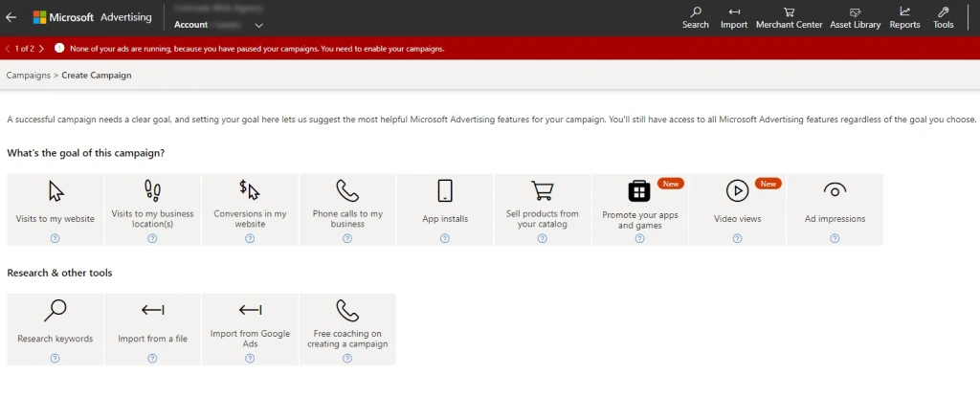Open help icon under Free coaching tile
980x396 pixels.
click(347, 358)
